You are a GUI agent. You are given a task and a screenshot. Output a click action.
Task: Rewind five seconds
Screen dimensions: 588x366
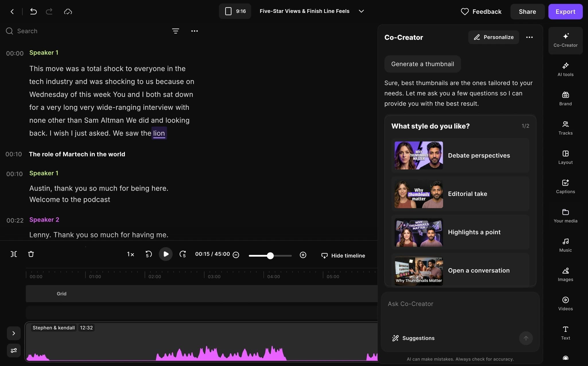tap(148, 254)
